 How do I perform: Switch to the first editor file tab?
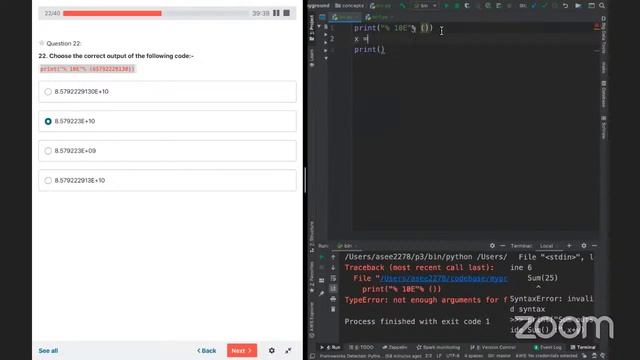click(x=346, y=17)
